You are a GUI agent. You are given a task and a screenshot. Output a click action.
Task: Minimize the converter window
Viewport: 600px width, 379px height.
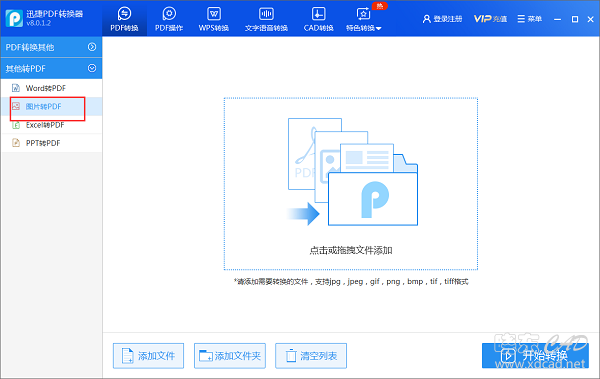point(558,19)
